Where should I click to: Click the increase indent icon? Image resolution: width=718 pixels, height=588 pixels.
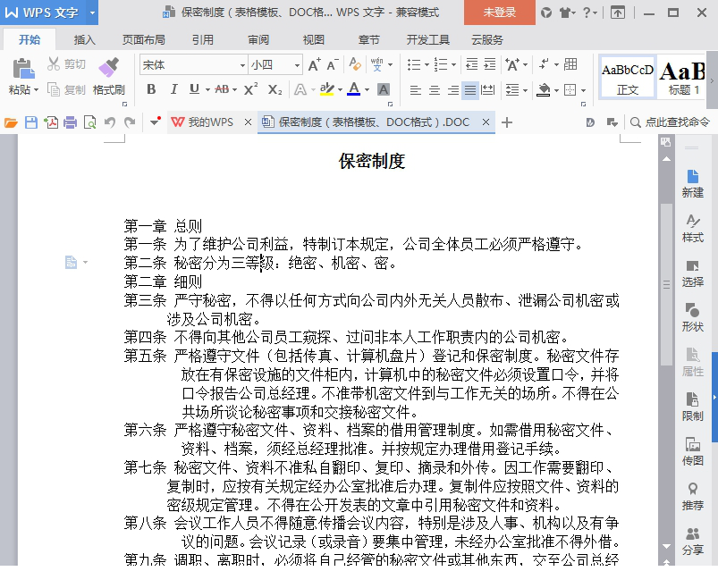[489, 64]
